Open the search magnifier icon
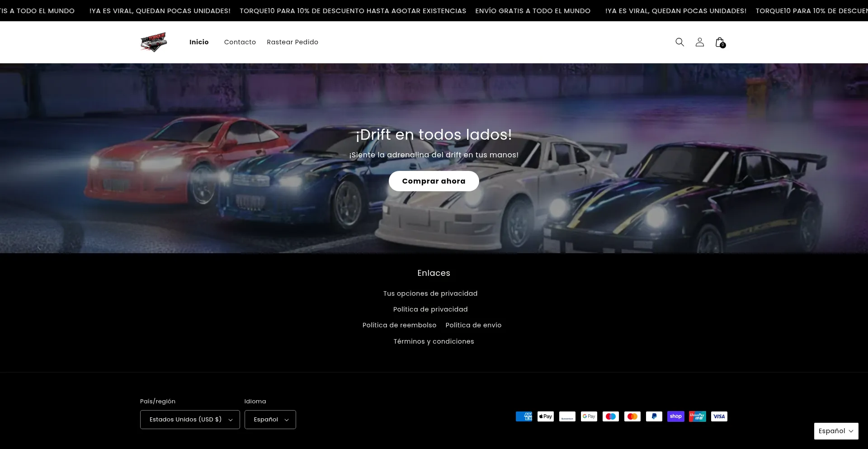The height and width of the screenshot is (449, 868). (x=679, y=42)
